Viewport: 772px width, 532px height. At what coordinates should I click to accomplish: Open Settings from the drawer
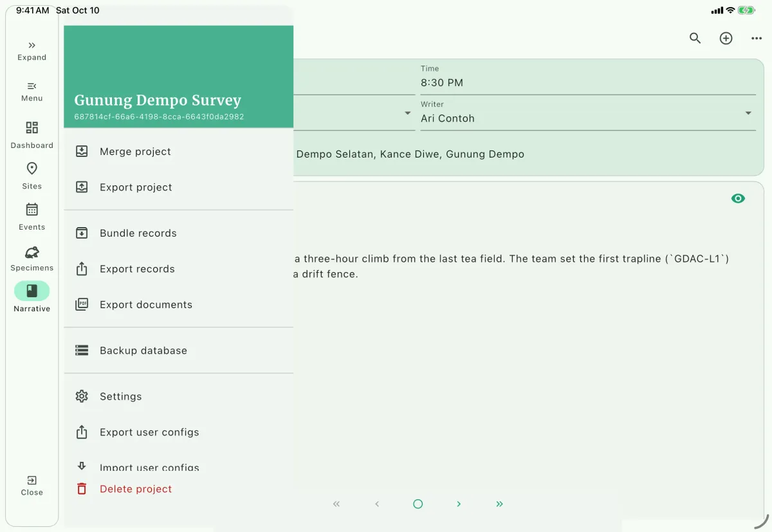point(179,396)
